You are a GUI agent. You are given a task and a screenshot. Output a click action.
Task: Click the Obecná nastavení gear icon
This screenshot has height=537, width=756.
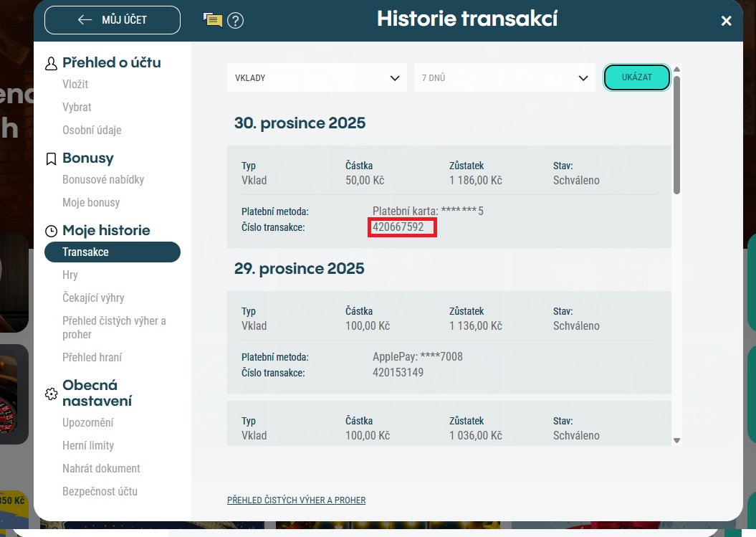51,394
